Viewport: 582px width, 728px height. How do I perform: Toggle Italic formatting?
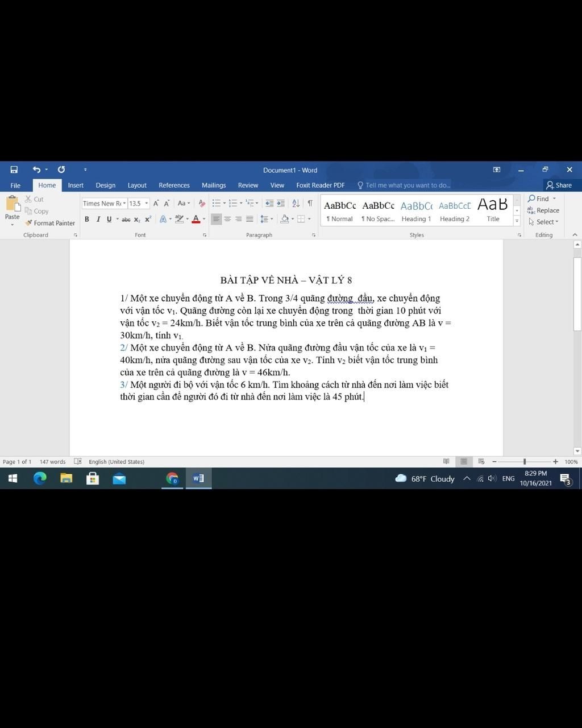(x=98, y=219)
